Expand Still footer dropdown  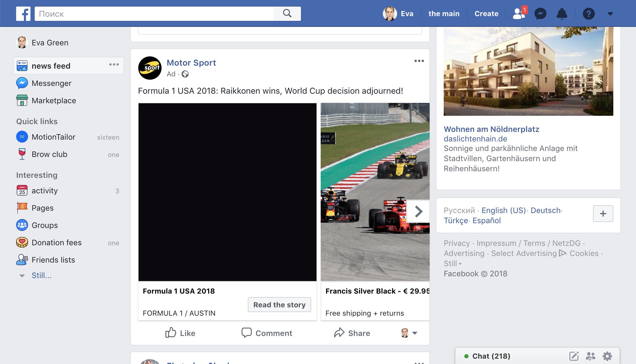[x=453, y=263]
